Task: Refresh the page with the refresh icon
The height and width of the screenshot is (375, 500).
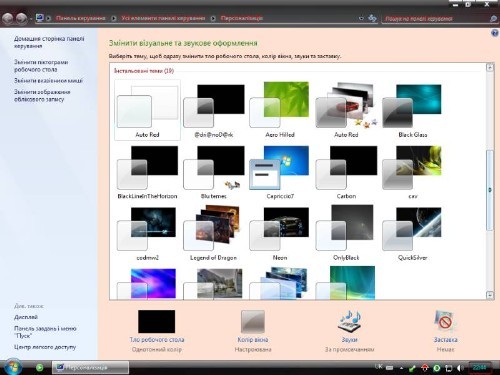Action: (x=372, y=18)
